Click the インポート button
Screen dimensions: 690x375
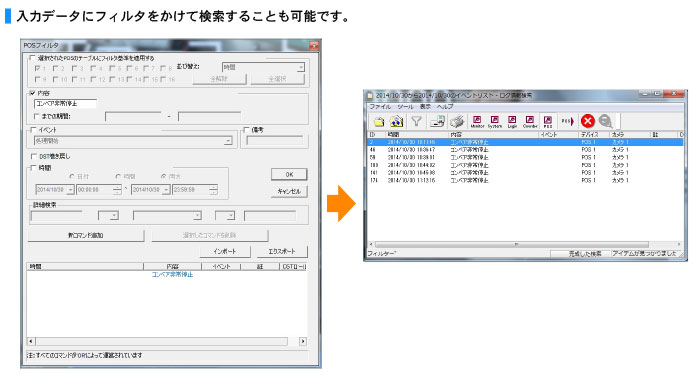[x=225, y=251]
